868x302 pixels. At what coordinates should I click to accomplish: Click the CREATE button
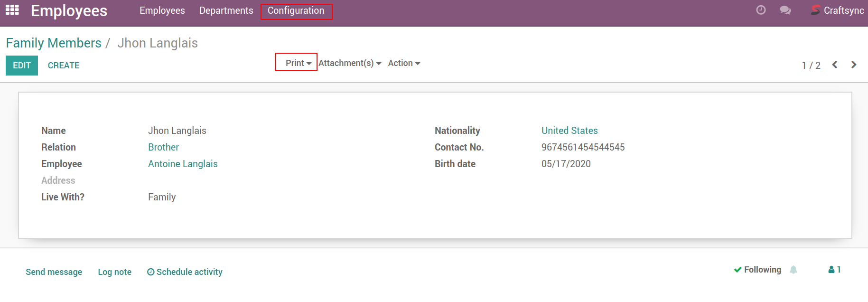(x=64, y=66)
